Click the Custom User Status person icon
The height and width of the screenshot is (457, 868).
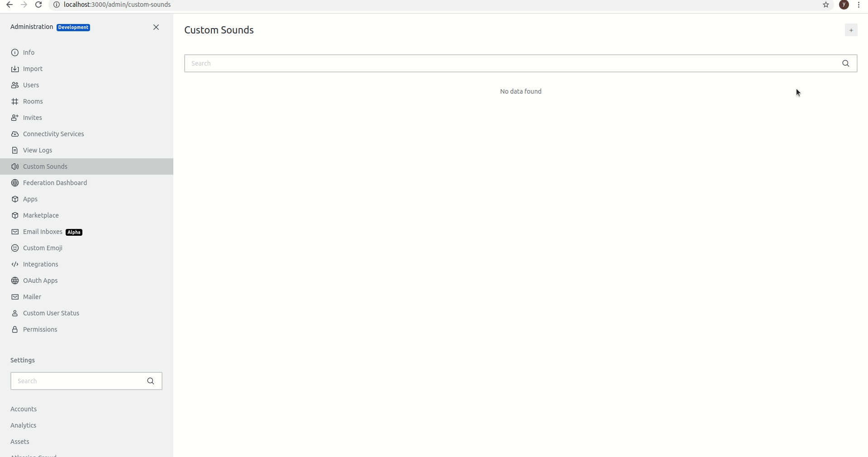(x=15, y=313)
